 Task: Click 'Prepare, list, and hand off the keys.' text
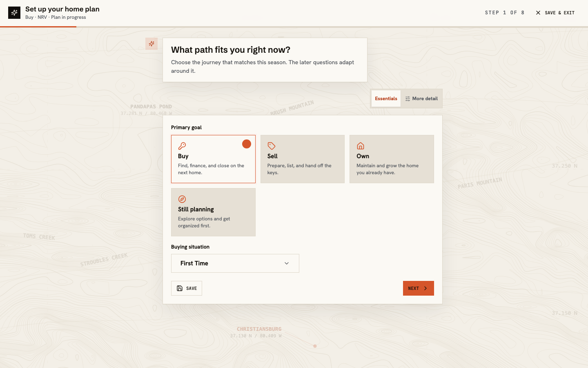(299, 169)
